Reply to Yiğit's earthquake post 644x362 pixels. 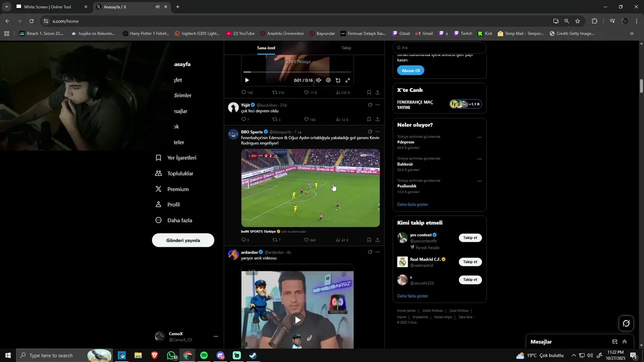click(245, 120)
